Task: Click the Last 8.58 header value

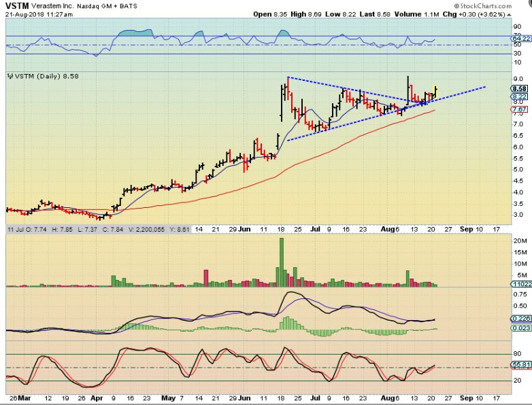Action: 375,14
